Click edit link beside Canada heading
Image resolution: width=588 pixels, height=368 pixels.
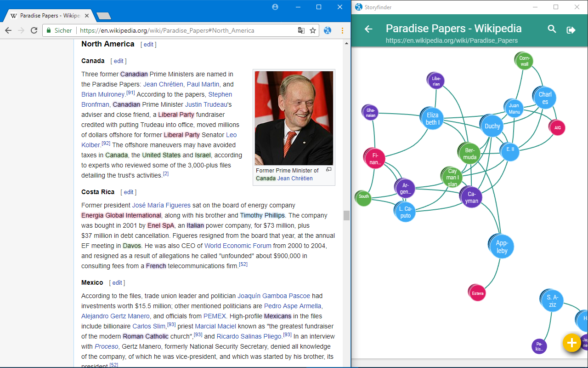point(119,61)
